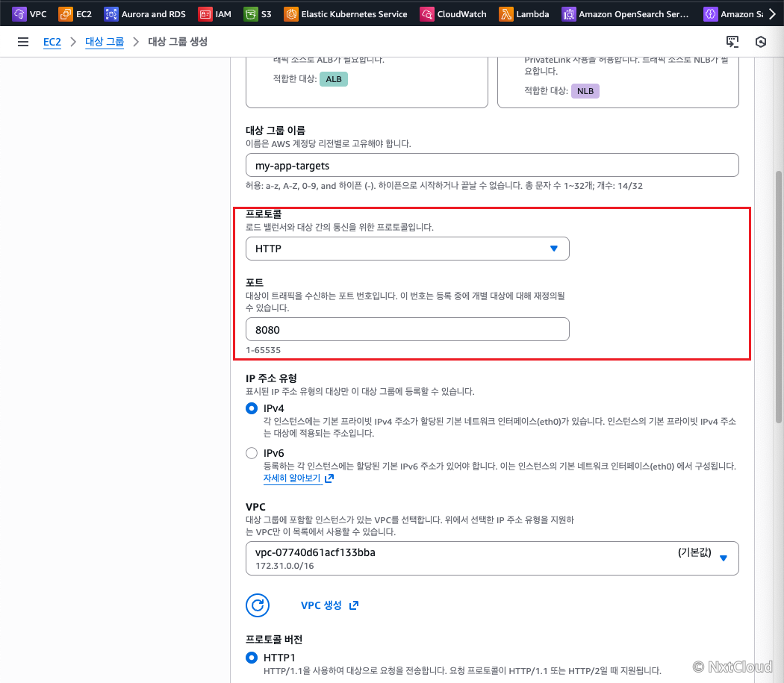
Task: Click the Amazon OpenSearch Service icon
Action: pos(568,14)
